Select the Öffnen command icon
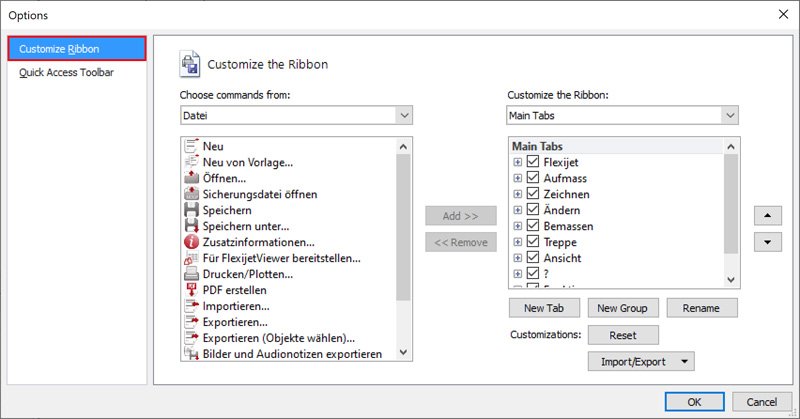Screen dimensions: 800x419 click(192, 178)
